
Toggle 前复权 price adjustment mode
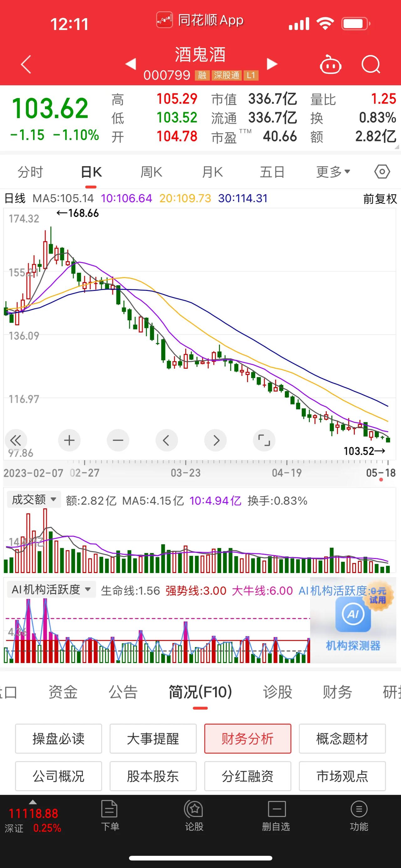click(x=380, y=199)
